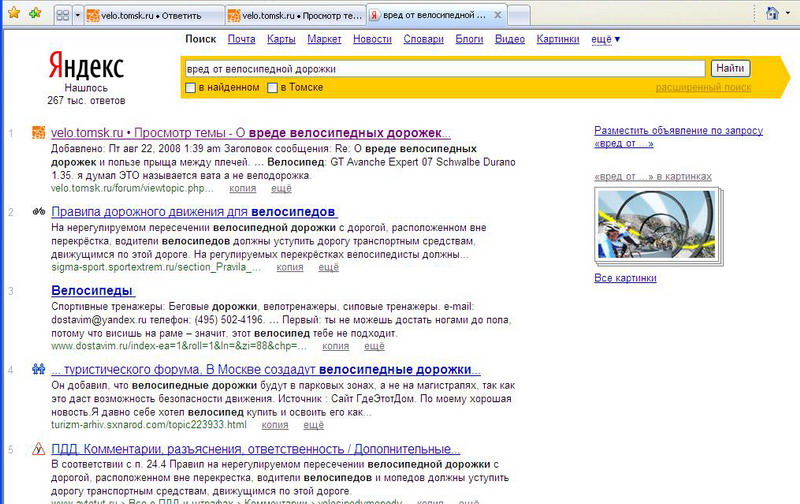This screenshot has width=800, height=504.
Task: Go to the Блоги search
Action: [469, 39]
